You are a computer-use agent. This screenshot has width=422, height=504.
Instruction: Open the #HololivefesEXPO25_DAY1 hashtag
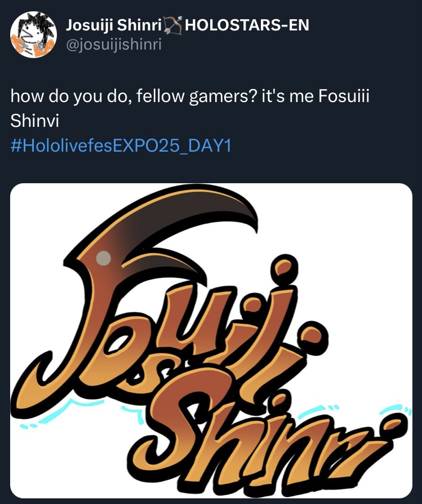tap(121, 146)
